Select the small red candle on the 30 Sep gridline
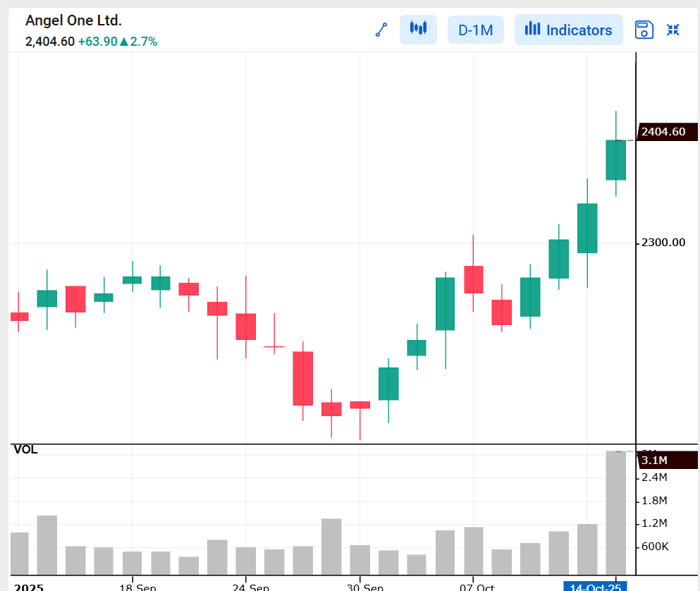Viewport: 700px width, 591px height. (360, 406)
